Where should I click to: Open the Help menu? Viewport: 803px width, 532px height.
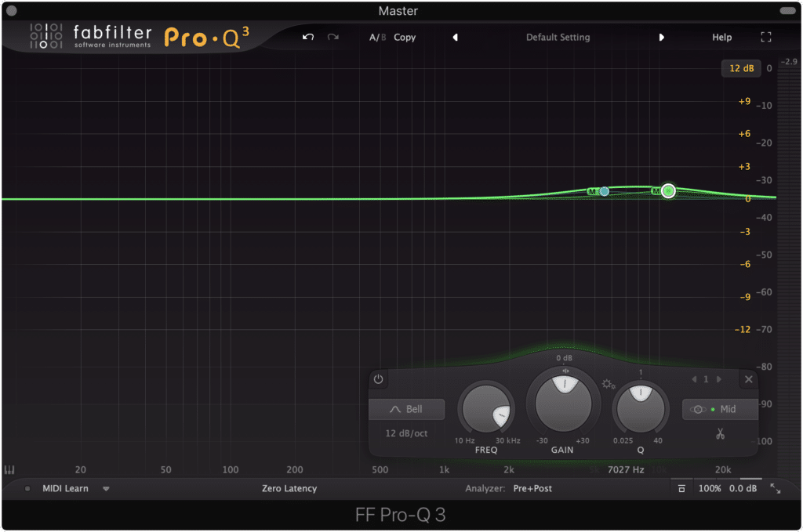[x=721, y=38]
